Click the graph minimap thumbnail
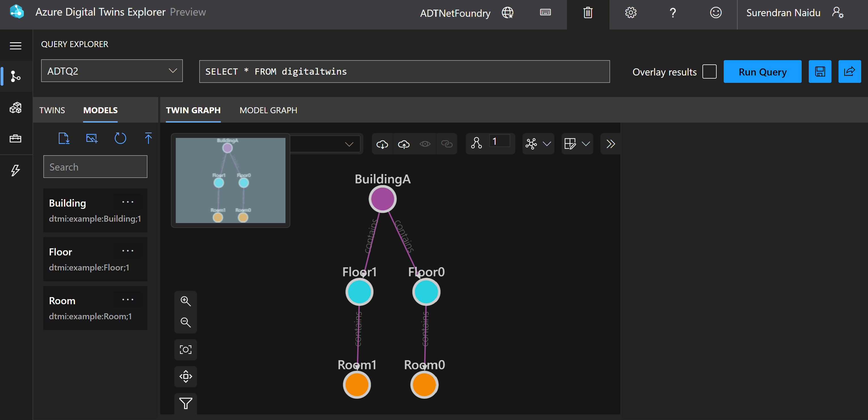This screenshot has height=420, width=868. (230, 180)
